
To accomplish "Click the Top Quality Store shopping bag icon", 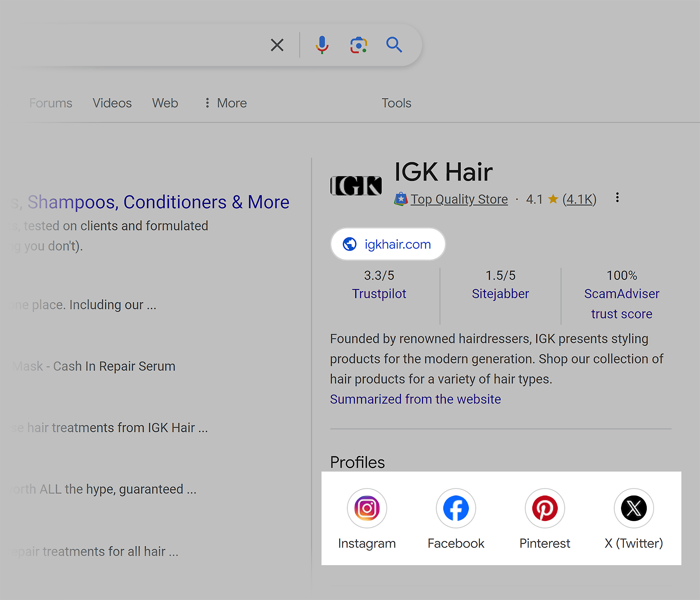I will point(401,199).
